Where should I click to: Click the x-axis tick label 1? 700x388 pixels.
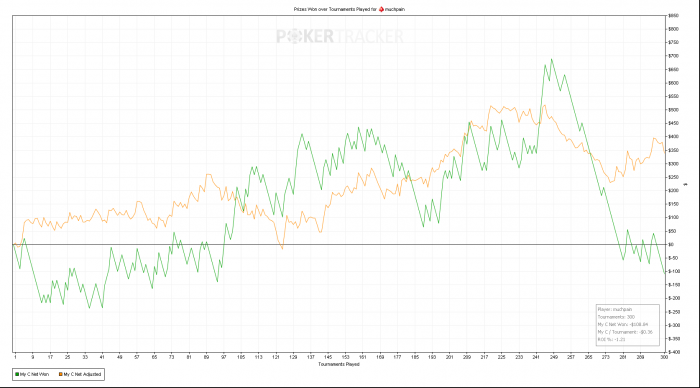(x=15, y=357)
